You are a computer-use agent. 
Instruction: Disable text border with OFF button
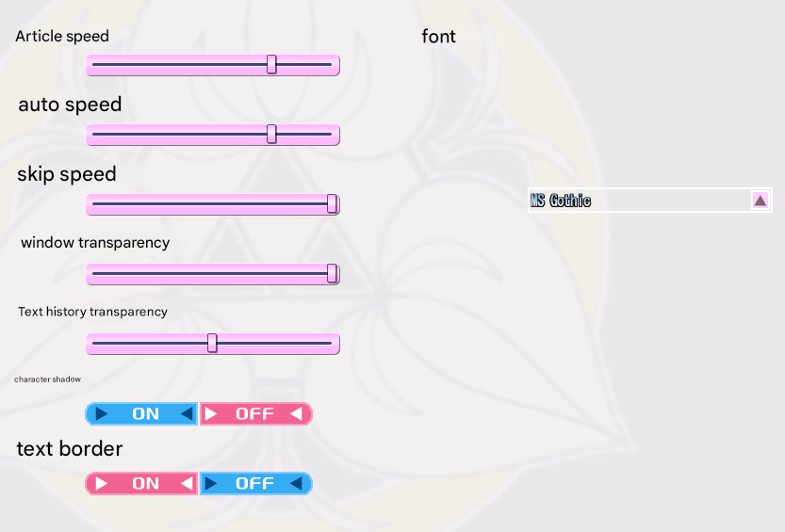point(254,483)
